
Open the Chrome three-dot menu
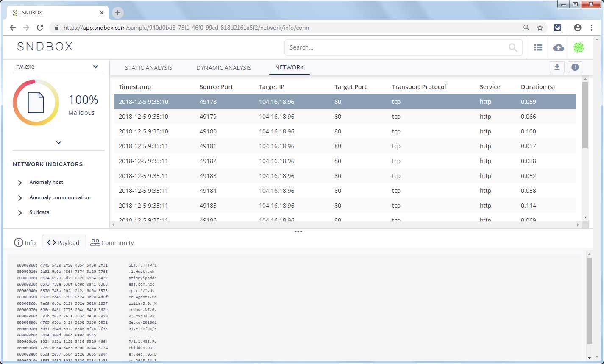592,28
